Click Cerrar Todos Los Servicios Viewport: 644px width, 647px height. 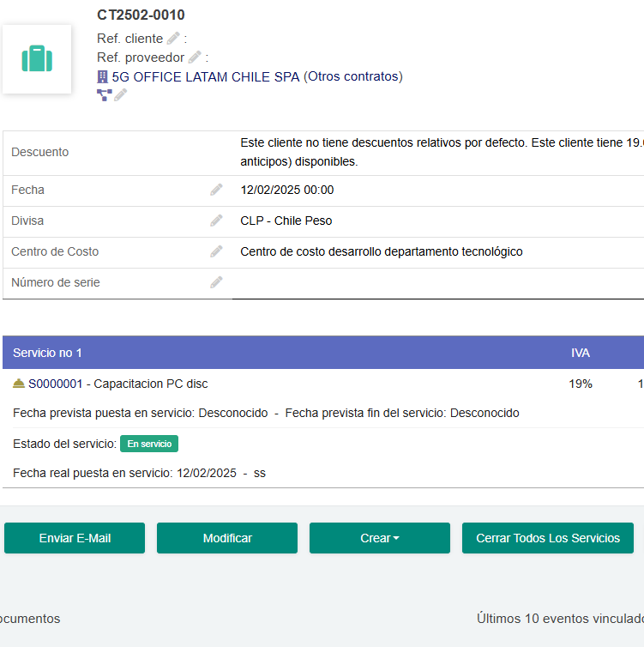tap(548, 538)
